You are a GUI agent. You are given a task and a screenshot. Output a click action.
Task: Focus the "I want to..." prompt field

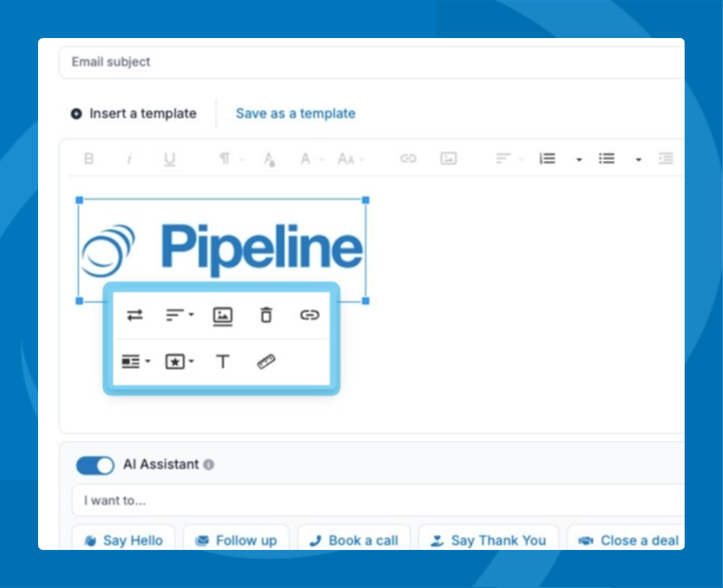point(378,501)
